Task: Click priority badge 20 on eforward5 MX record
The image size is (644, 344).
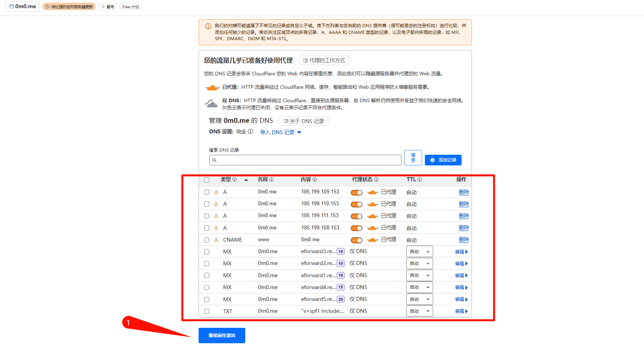Action: tap(341, 299)
